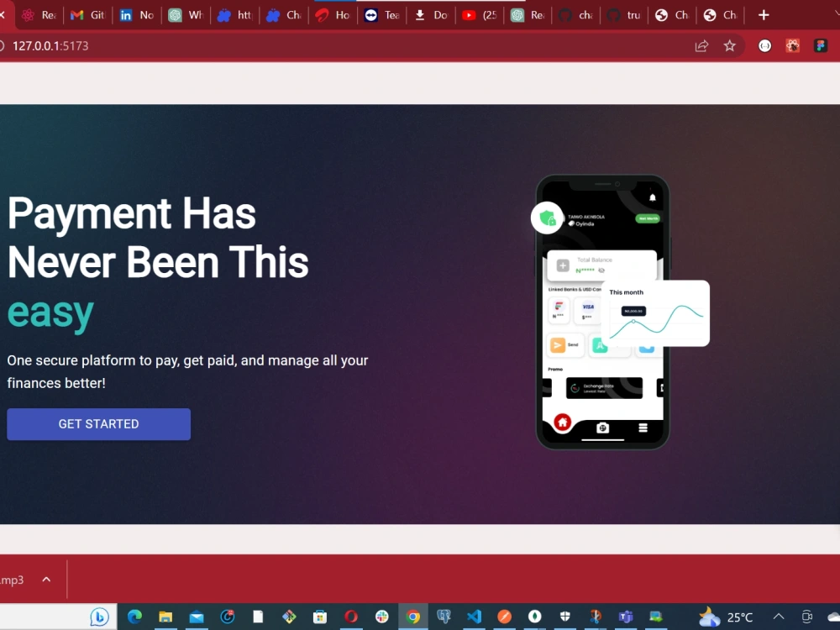Click the green shield lock badge

pyautogui.click(x=547, y=218)
